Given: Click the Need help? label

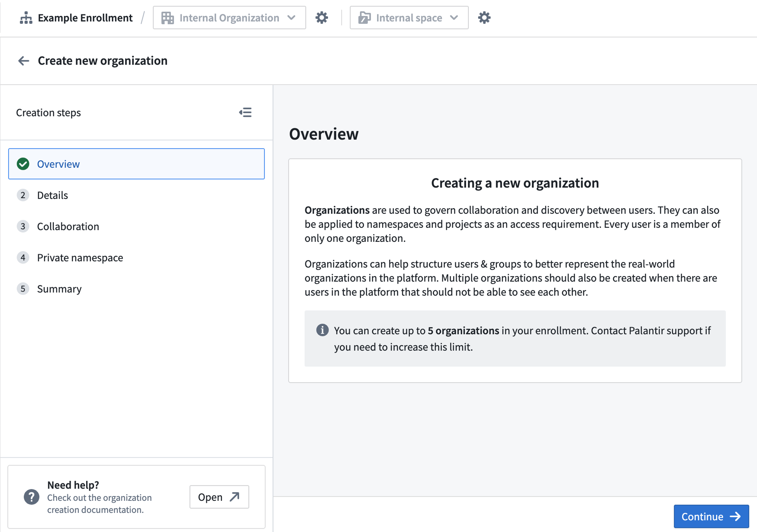Looking at the screenshot, I should pos(73,485).
